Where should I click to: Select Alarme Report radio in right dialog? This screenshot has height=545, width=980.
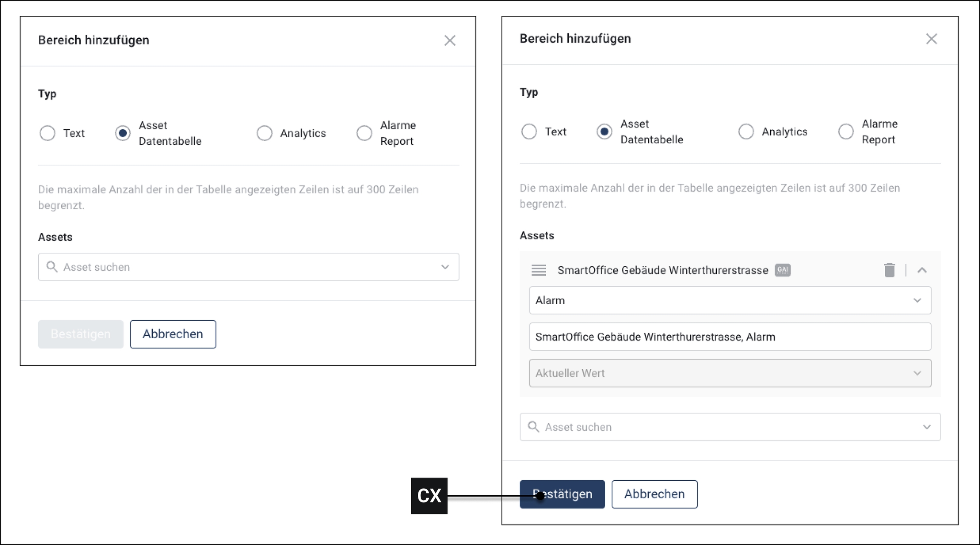(x=846, y=131)
